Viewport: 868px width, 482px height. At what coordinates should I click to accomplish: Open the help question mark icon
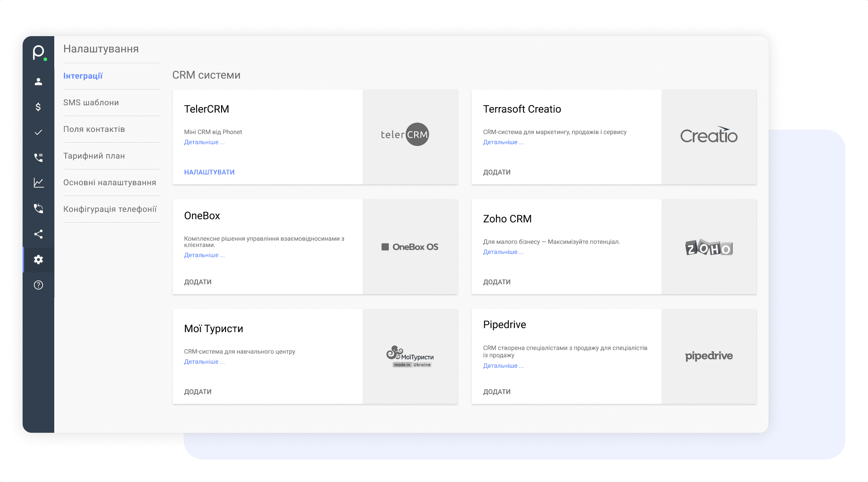(38, 285)
